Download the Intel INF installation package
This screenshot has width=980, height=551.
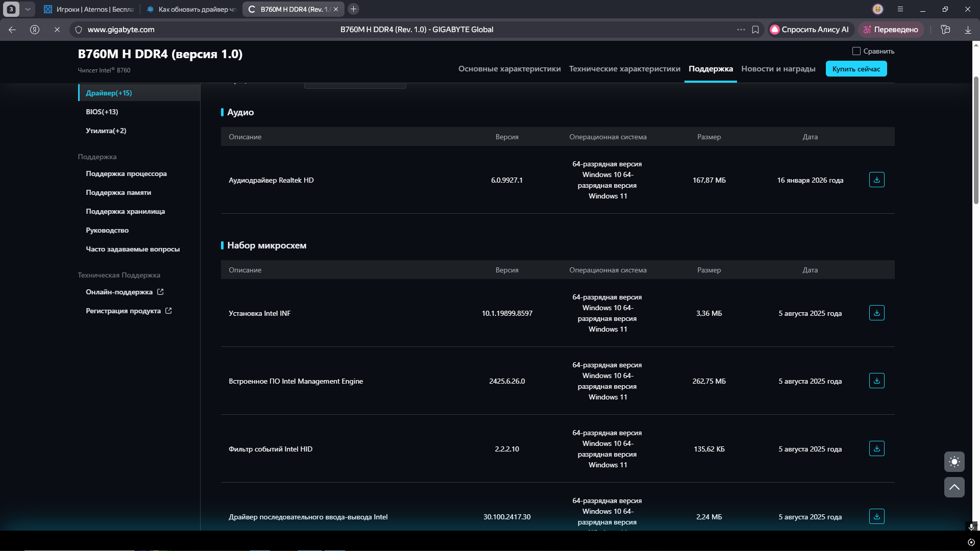pyautogui.click(x=876, y=313)
